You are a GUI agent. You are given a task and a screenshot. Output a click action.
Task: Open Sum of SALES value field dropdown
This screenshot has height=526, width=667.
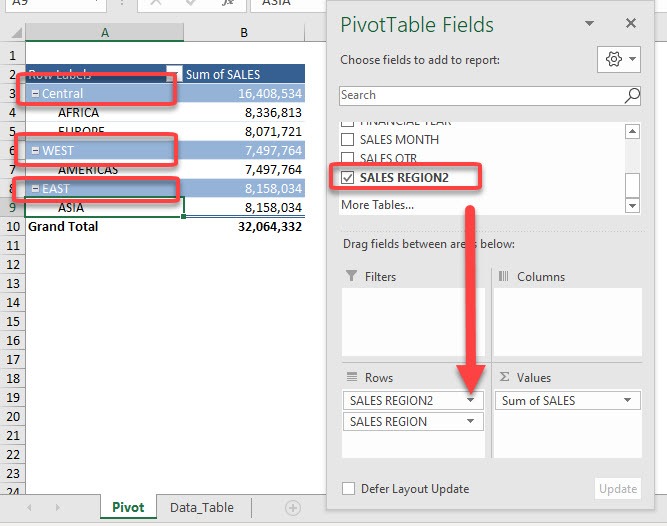click(627, 400)
